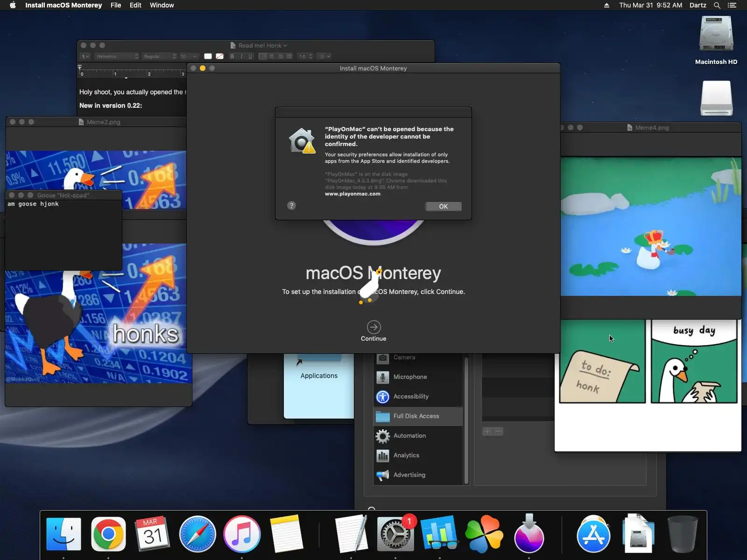
Task: Open the line spacing 1.0 dropdown
Action: 306,56
